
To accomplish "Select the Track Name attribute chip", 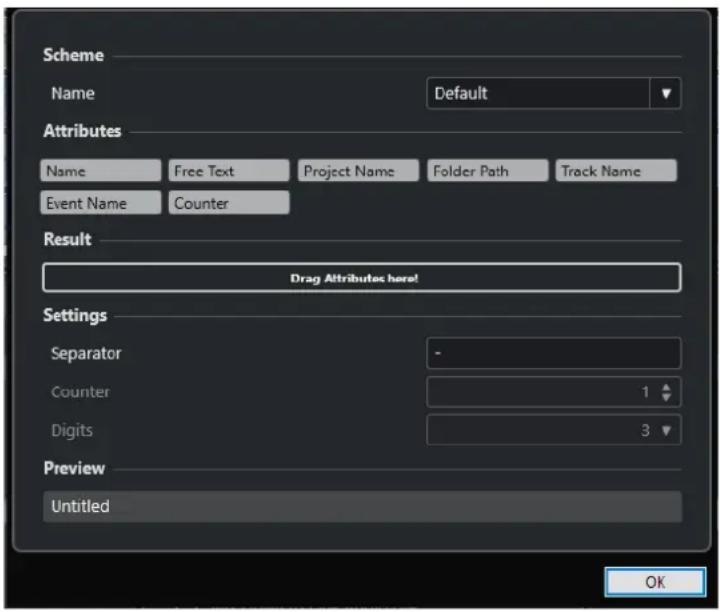I will pos(616,171).
